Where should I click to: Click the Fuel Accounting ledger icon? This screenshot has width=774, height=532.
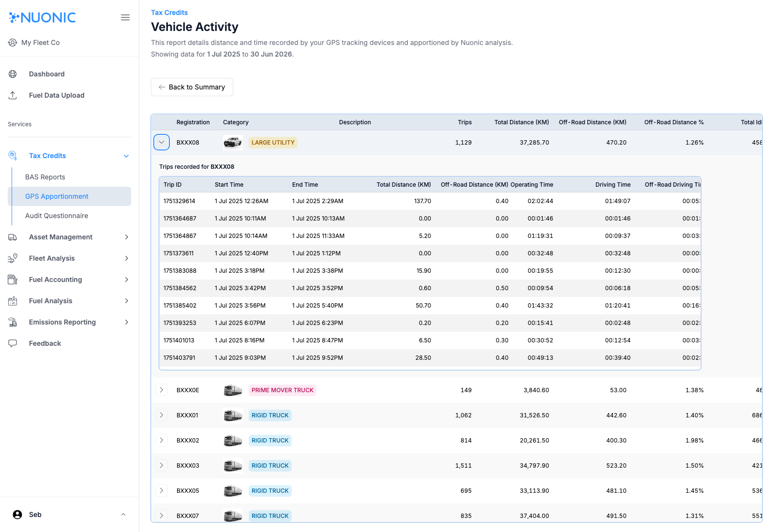12,280
